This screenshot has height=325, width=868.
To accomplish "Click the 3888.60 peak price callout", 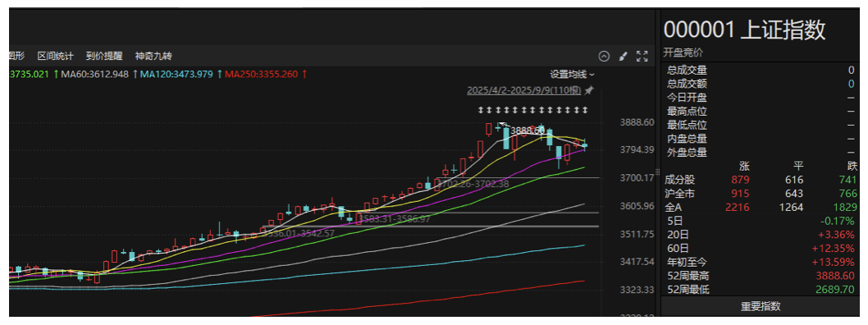I will coord(527,130).
